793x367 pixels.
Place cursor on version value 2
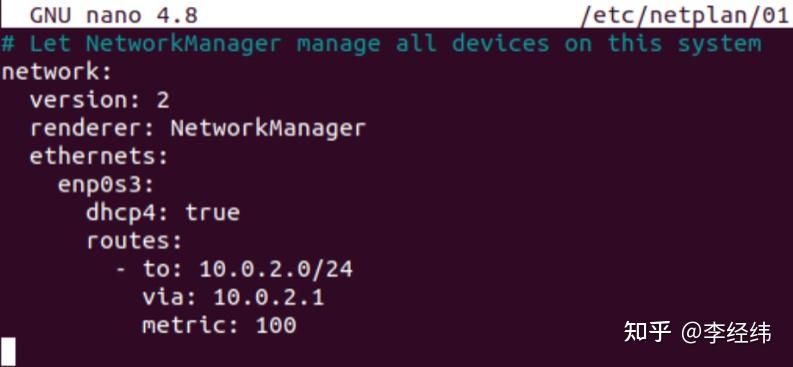[162, 101]
